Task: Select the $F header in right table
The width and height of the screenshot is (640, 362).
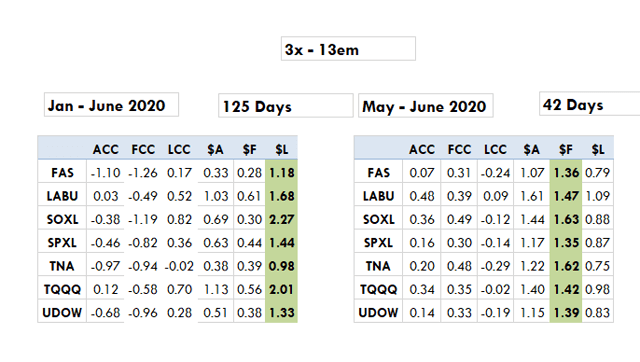Action: pyautogui.click(x=566, y=149)
